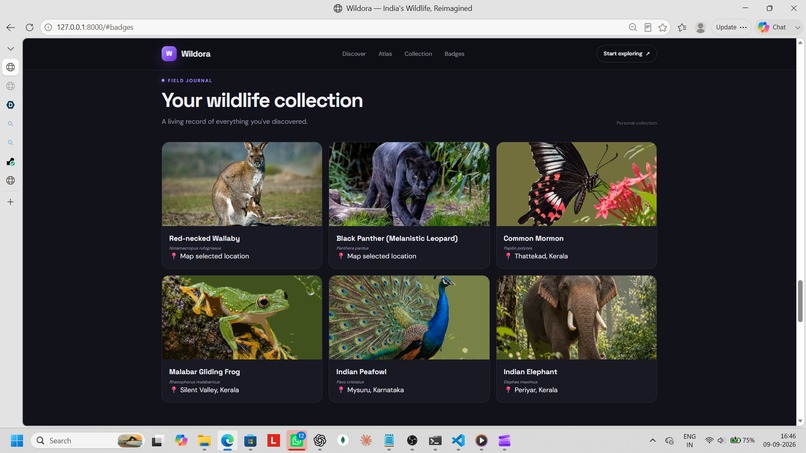This screenshot has height=453, width=806.
Task: Reload the page with the refresh icon
Action: point(29,27)
